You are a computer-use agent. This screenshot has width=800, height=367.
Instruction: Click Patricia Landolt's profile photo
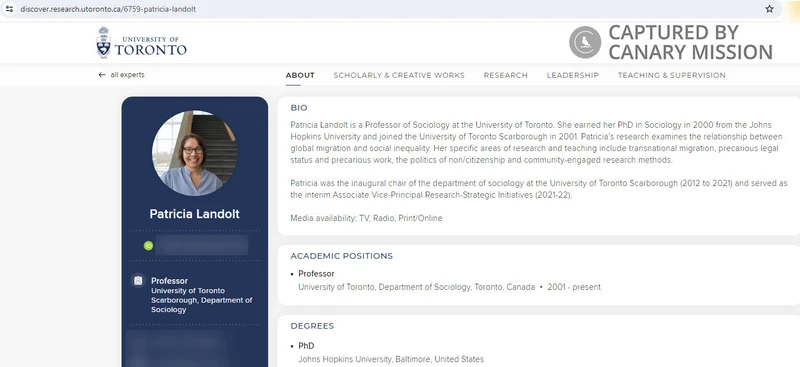[x=194, y=153]
